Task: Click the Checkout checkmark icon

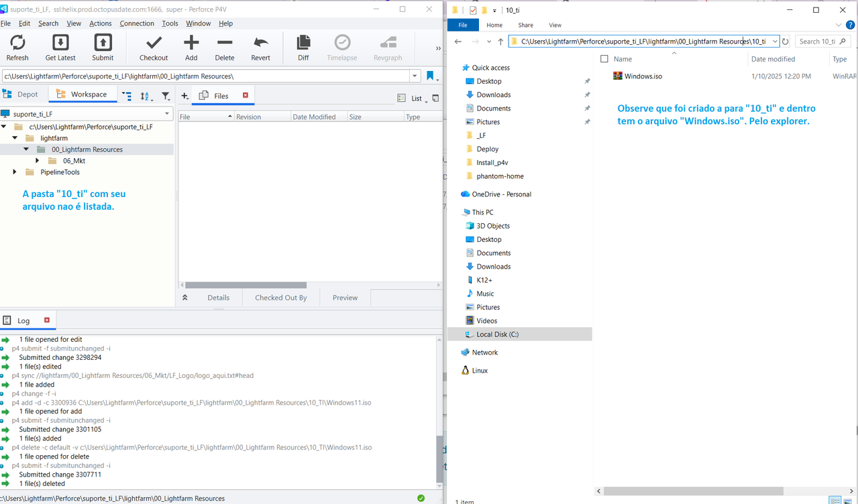Action: [x=154, y=43]
